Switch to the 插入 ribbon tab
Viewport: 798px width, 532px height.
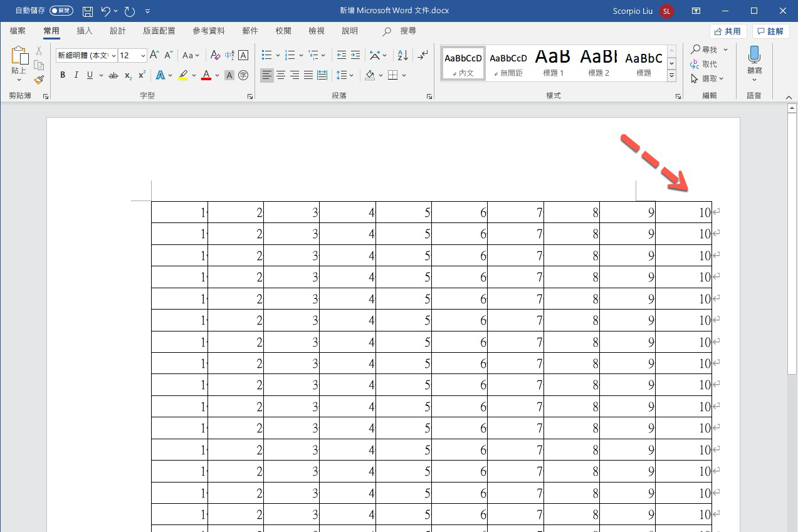85,30
